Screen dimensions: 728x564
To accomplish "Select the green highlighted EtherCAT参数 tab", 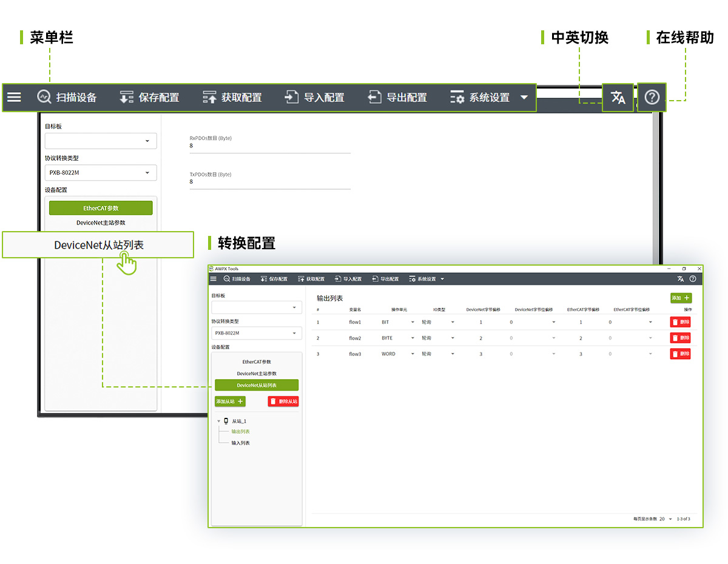I will pos(101,208).
